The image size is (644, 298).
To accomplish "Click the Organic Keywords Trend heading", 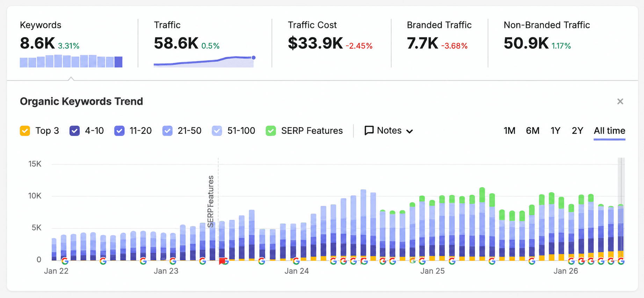I will [x=81, y=101].
